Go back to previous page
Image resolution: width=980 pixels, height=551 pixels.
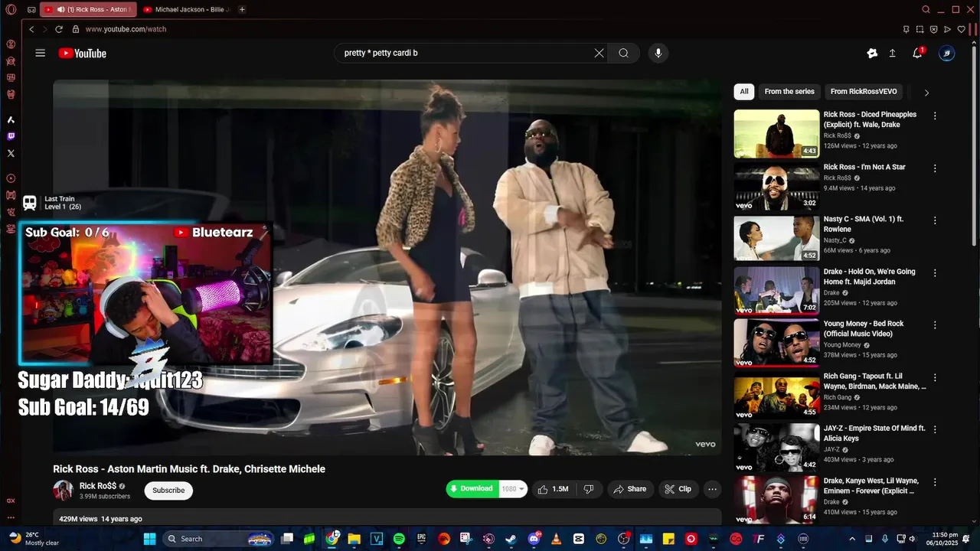(31, 29)
